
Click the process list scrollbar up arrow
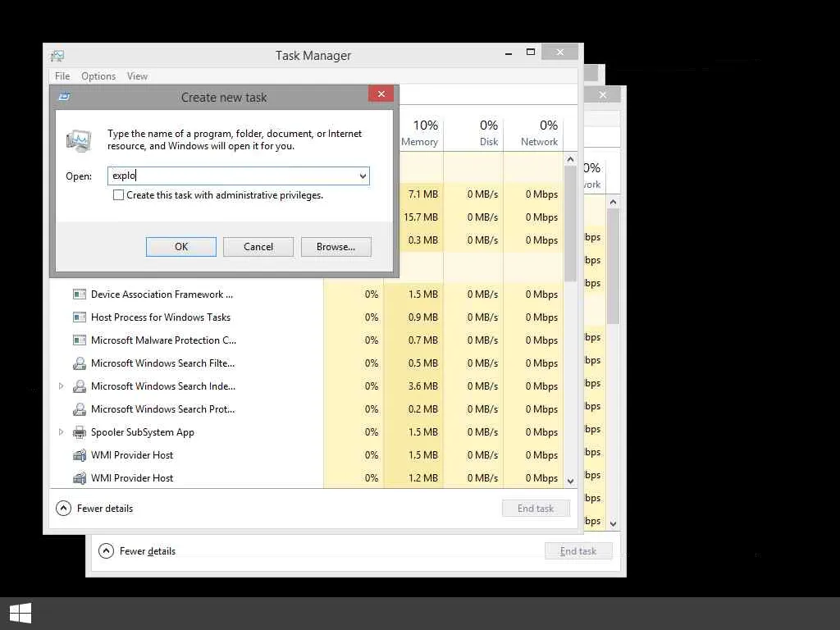point(571,160)
